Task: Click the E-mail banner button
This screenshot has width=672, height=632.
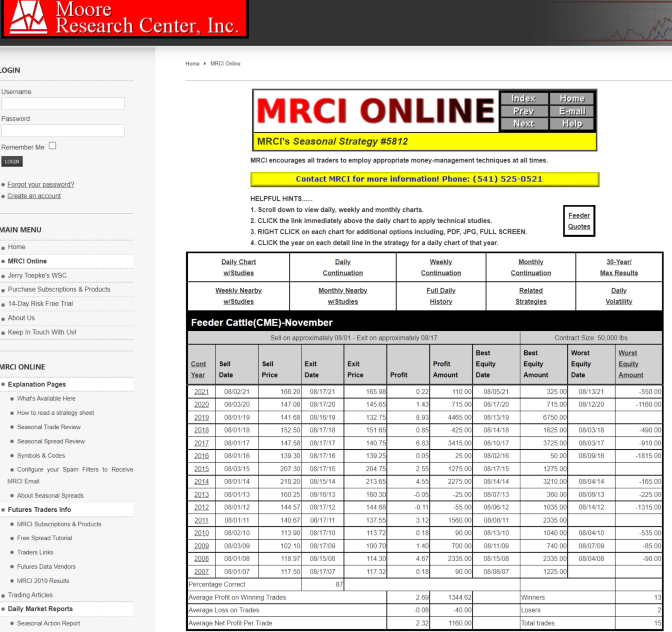Action: point(572,111)
